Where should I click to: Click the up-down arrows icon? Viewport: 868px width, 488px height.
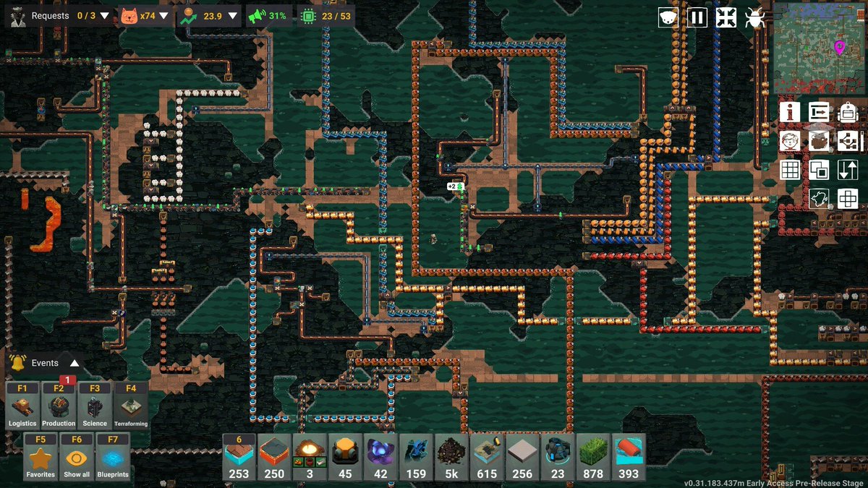click(847, 170)
